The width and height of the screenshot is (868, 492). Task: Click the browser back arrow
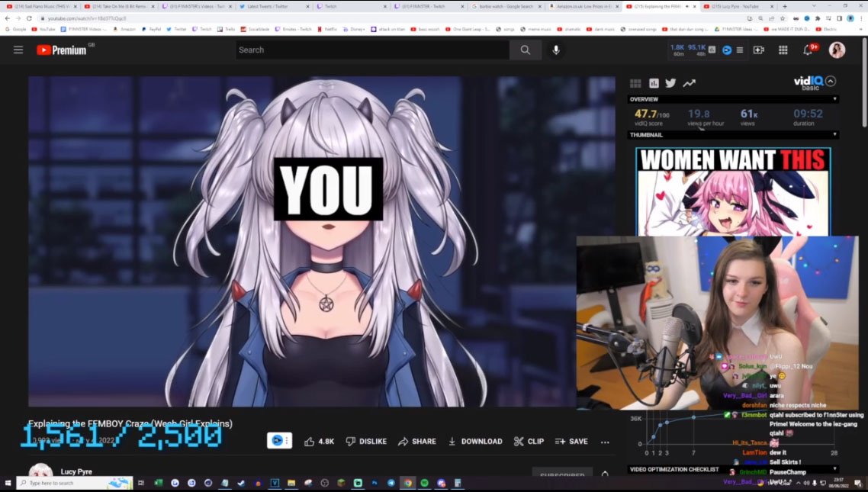click(x=7, y=18)
